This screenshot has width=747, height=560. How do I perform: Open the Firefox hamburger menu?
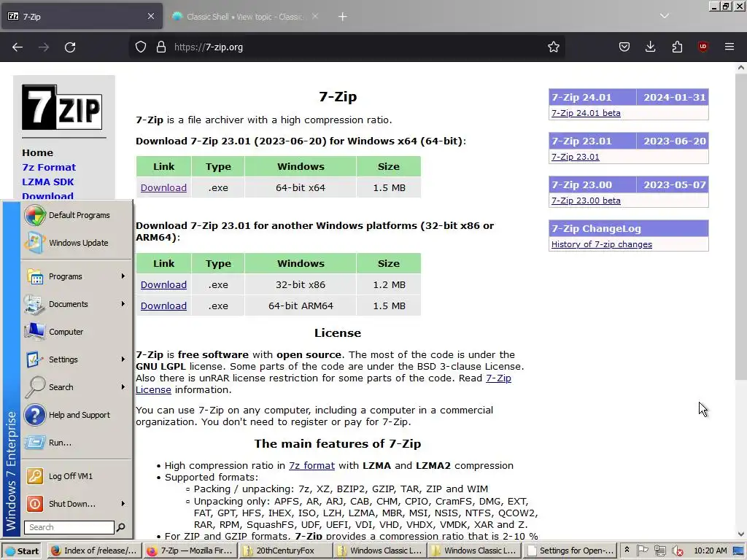[729, 47]
